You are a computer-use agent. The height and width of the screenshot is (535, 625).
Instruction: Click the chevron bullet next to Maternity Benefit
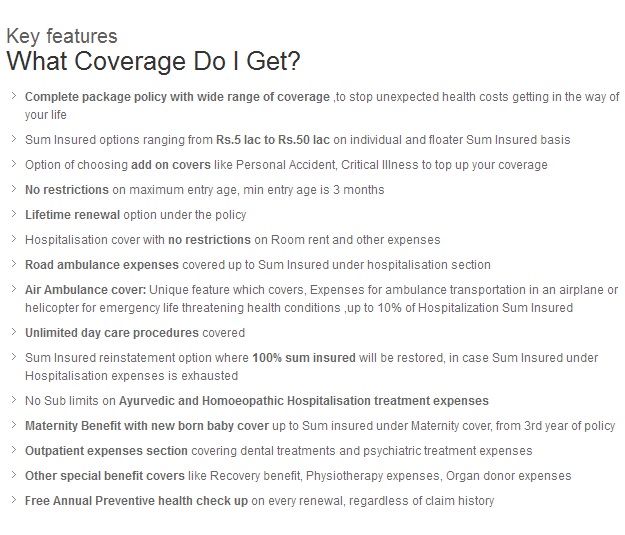[x=14, y=425]
